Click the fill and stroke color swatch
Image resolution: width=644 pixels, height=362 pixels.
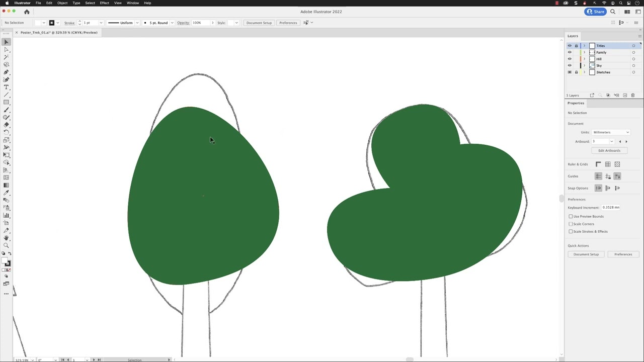6,261
